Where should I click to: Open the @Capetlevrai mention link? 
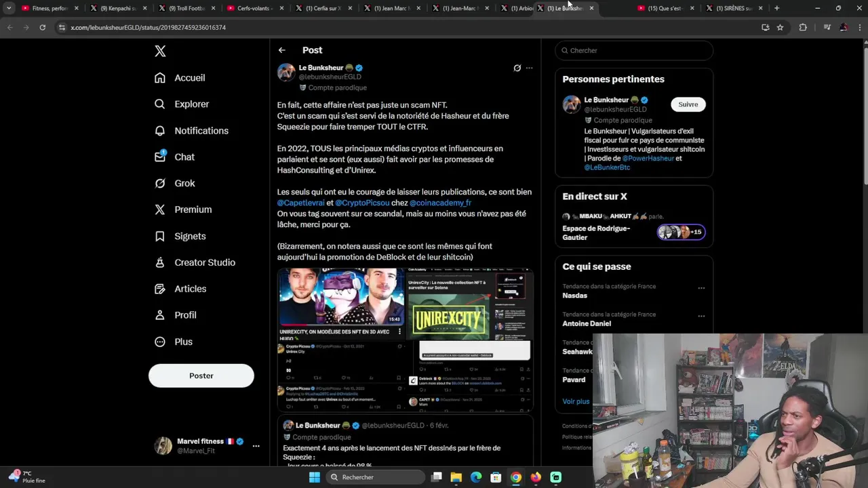coord(300,203)
